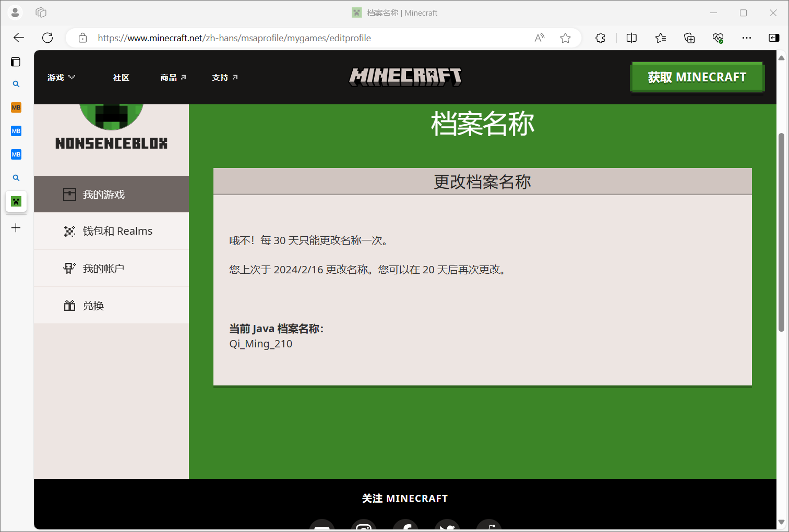Open the 商品 external link
Image resolution: width=789 pixels, height=532 pixels.
(x=173, y=77)
